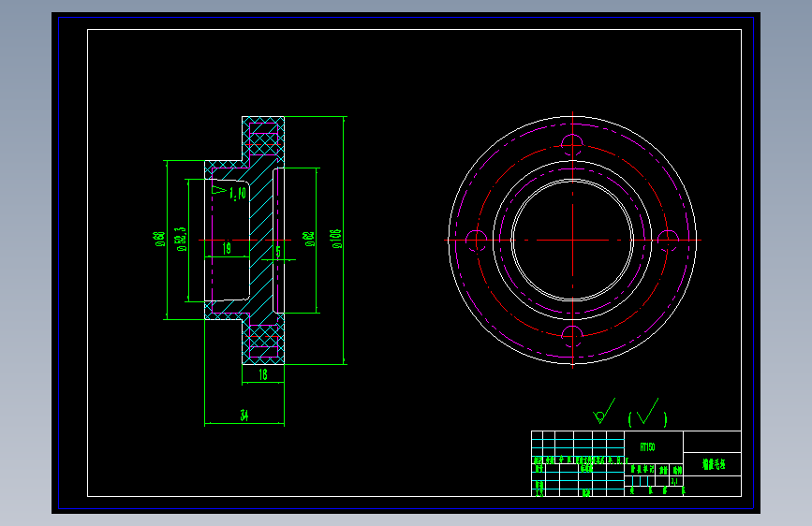This screenshot has width=812, height=526.
Task: Select the 2:1 scale cell in title block
Action: 674,481
